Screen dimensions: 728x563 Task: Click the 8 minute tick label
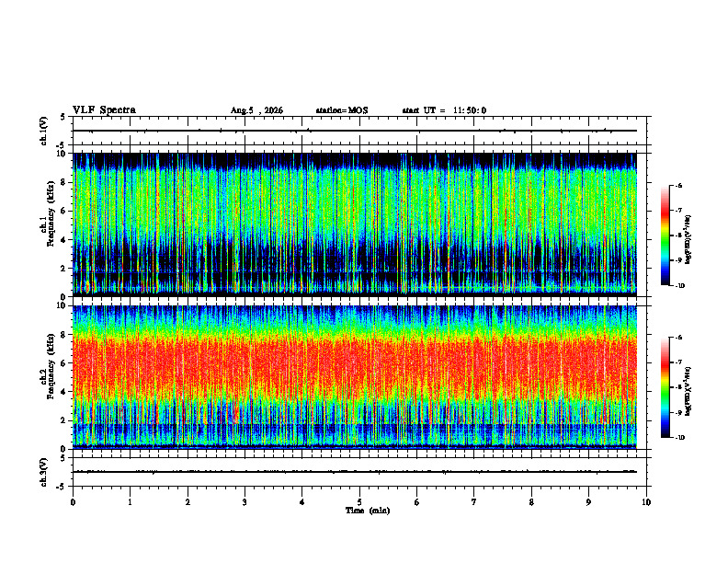pos(531,502)
